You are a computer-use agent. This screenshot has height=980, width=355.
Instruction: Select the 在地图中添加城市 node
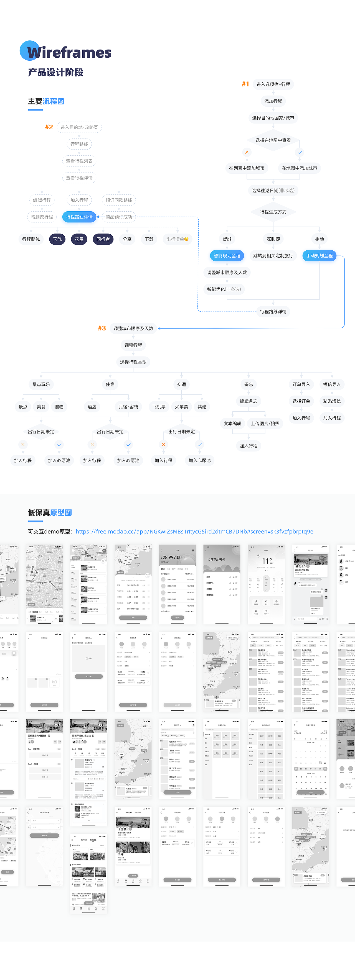pos(299,168)
